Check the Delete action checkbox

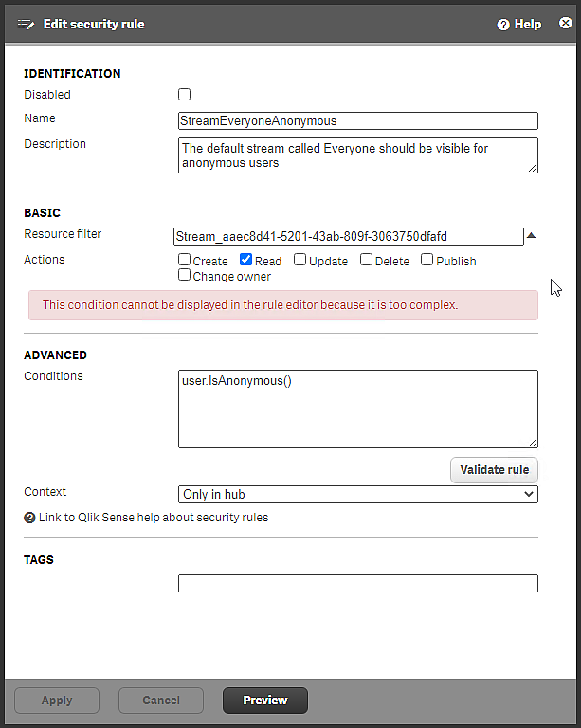pos(366,260)
